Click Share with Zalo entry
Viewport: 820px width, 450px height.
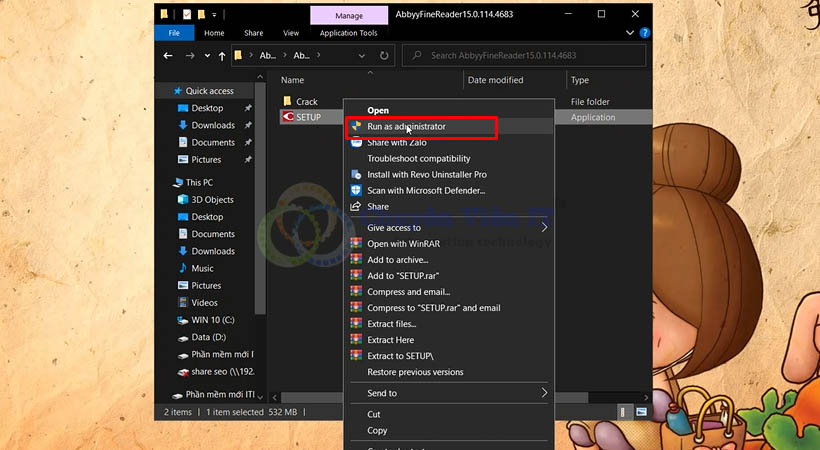(396, 142)
